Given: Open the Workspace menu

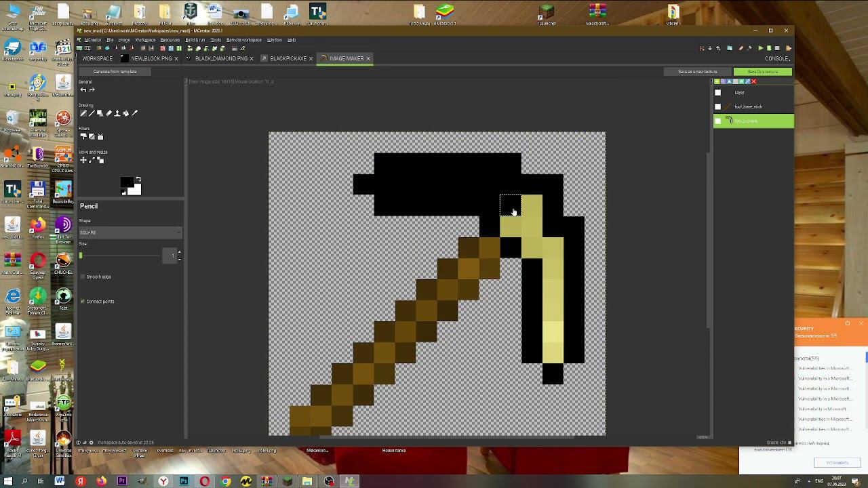Looking at the screenshot, I should tap(145, 40).
